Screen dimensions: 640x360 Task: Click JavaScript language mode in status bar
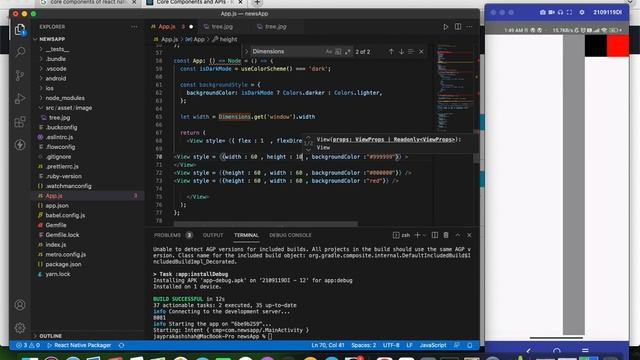pyautogui.click(x=433, y=345)
